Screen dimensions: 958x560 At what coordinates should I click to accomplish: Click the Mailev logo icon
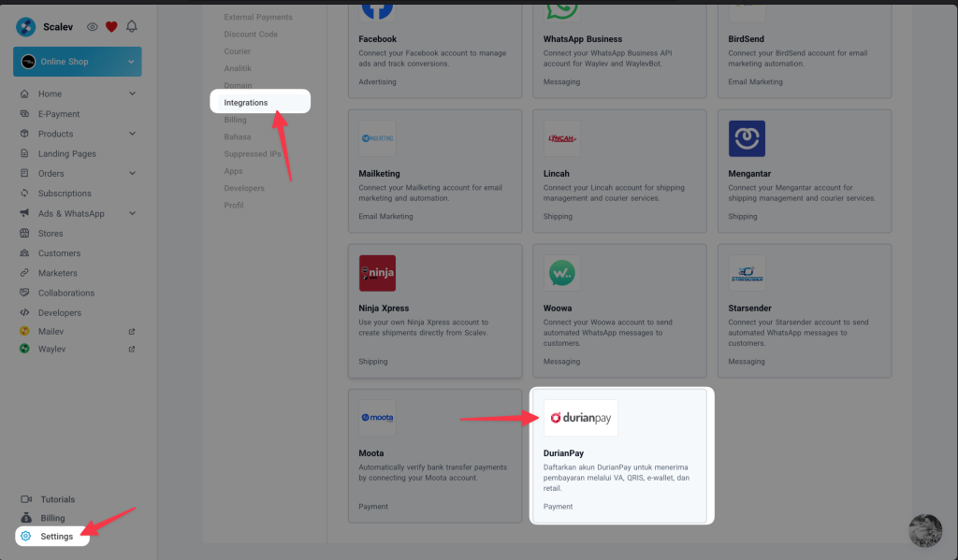pos(24,331)
